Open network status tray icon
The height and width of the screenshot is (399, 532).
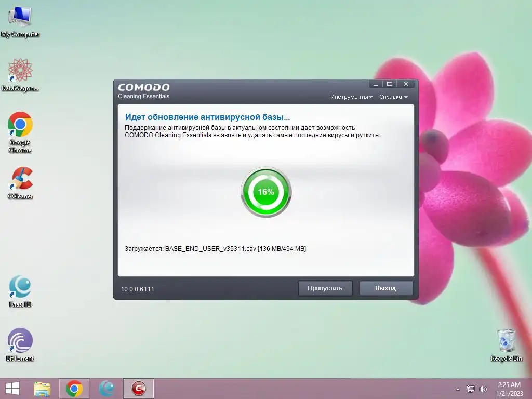pos(471,389)
